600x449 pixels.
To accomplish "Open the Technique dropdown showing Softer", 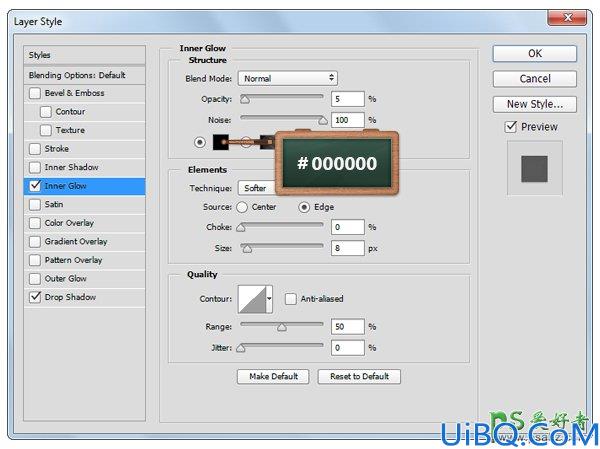I will tap(257, 188).
